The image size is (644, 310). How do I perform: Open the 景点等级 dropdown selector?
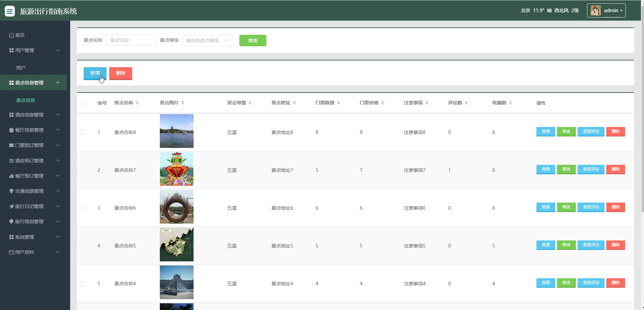click(x=207, y=41)
